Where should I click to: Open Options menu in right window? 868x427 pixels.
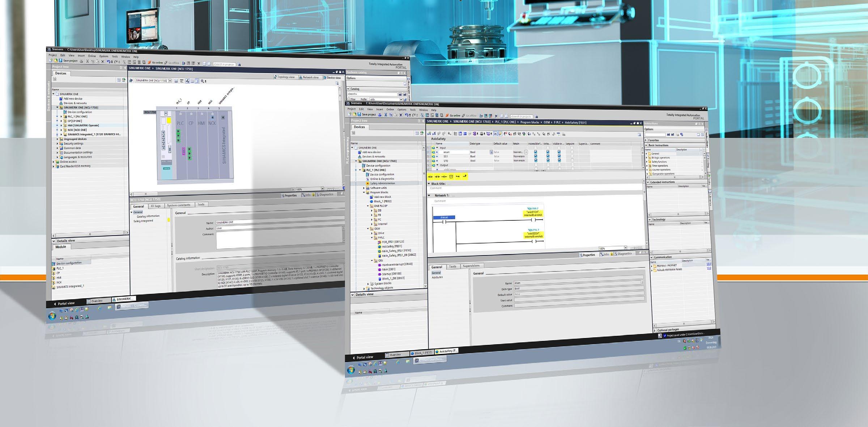402,110
